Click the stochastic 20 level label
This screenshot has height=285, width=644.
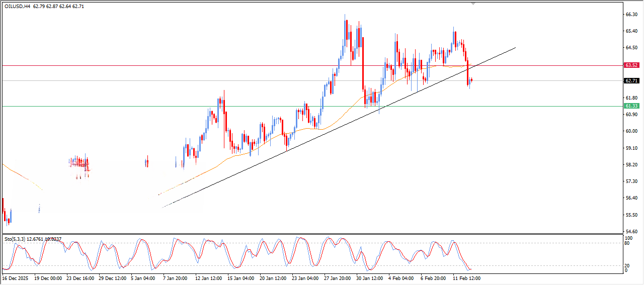coord(627,265)
